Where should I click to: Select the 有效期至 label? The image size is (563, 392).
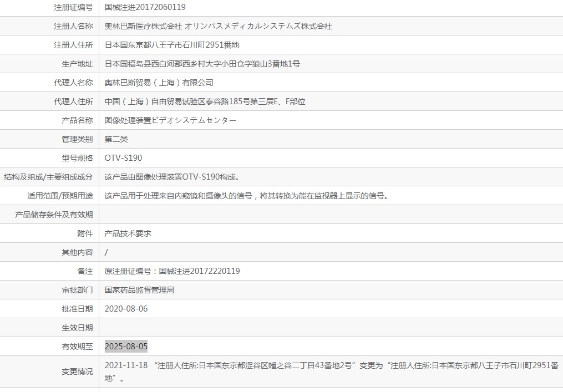[77, 347]
